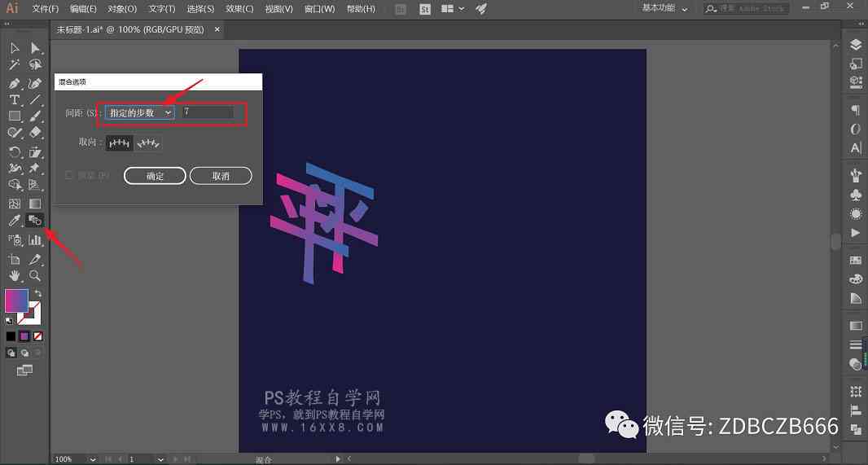Open the 指定的步数 spacing dropdown
The height and width of the screenshot is (465, 868).
[140, 113]
